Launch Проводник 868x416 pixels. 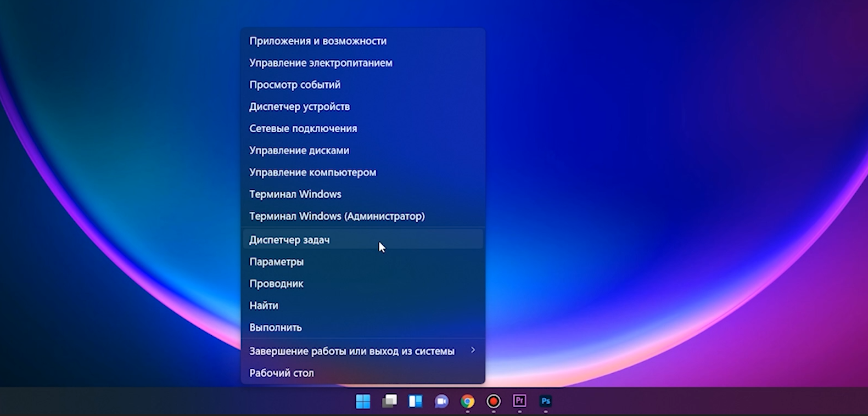click(x=363, y=284)
